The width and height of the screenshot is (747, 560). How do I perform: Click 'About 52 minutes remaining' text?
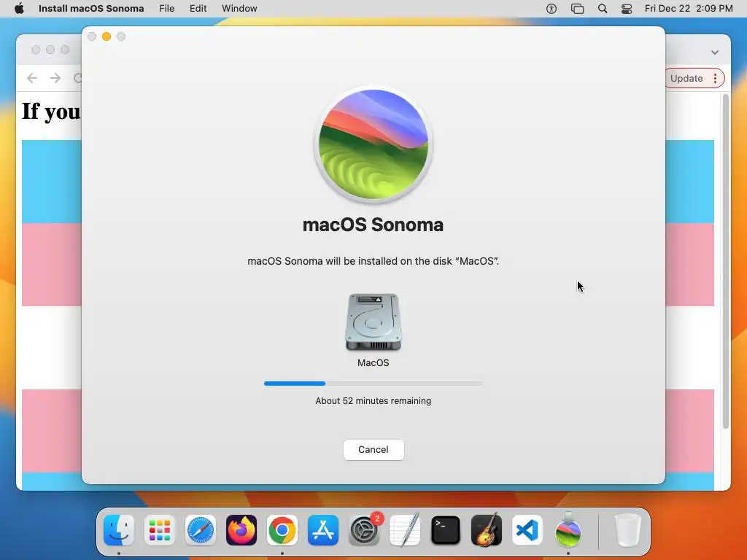(x=373, y=401)
